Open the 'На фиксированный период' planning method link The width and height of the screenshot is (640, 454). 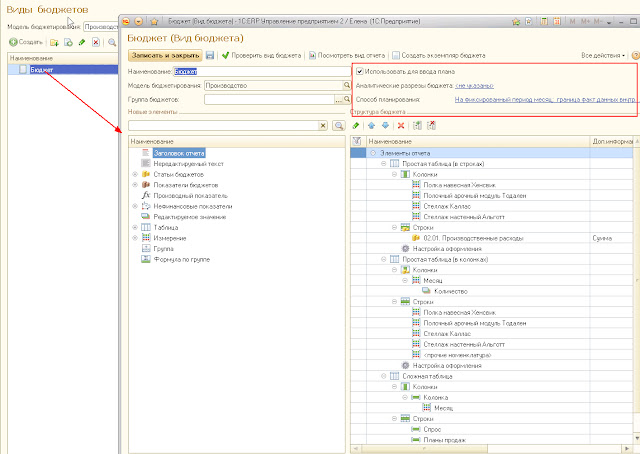coord(545,99)
